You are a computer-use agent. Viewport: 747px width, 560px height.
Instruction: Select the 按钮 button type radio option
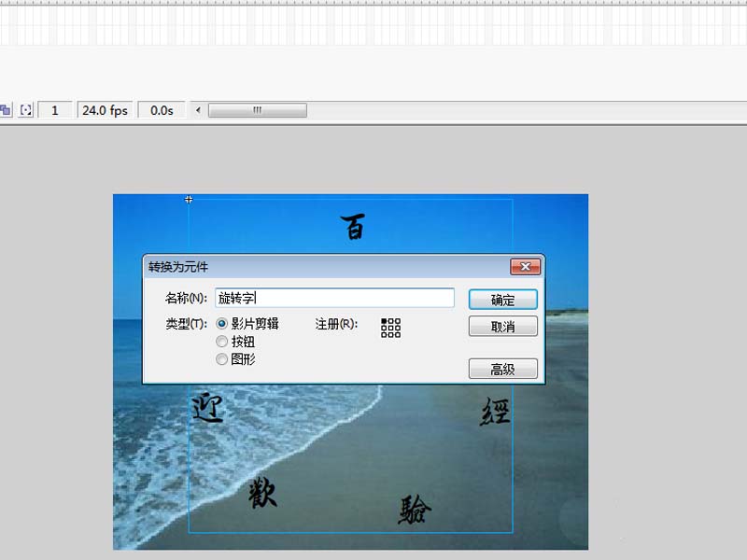[221, 342]
